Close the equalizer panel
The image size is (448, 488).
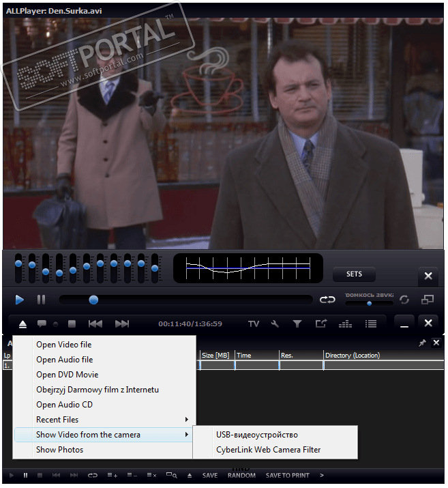click(430, 276)
